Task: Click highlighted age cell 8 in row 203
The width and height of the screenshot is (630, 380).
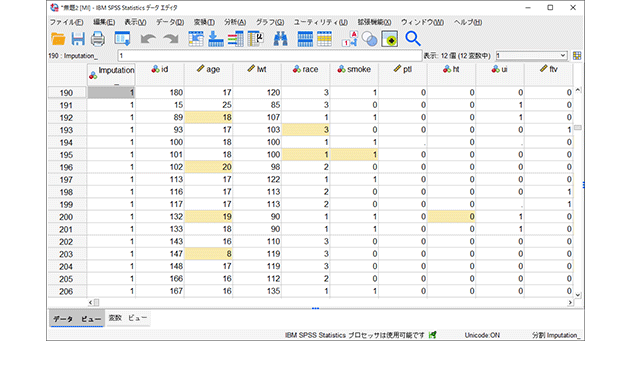Action: point(209,254)
